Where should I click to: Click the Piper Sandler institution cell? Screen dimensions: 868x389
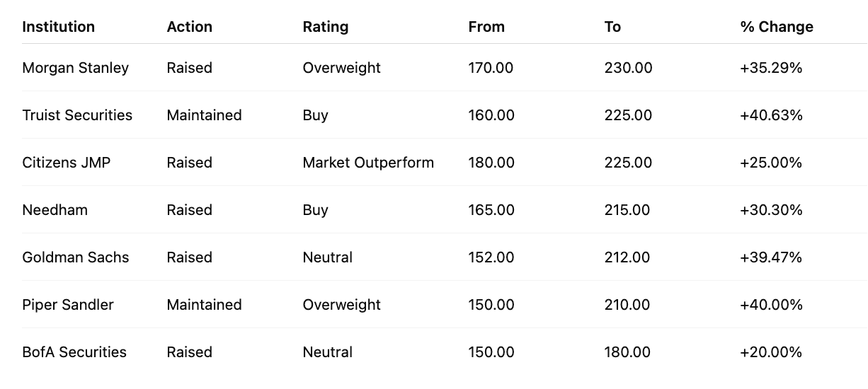[x=68, y=305]
